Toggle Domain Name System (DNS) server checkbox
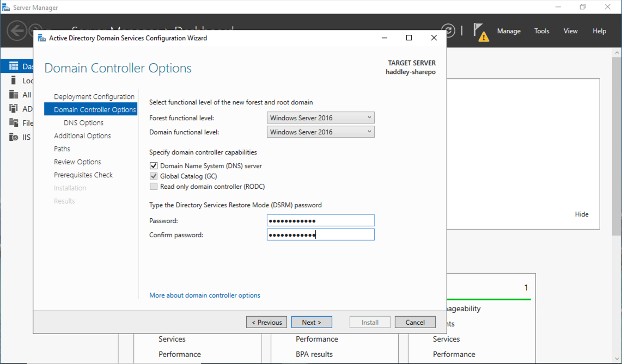622x364 pixels. click(154, 166)
